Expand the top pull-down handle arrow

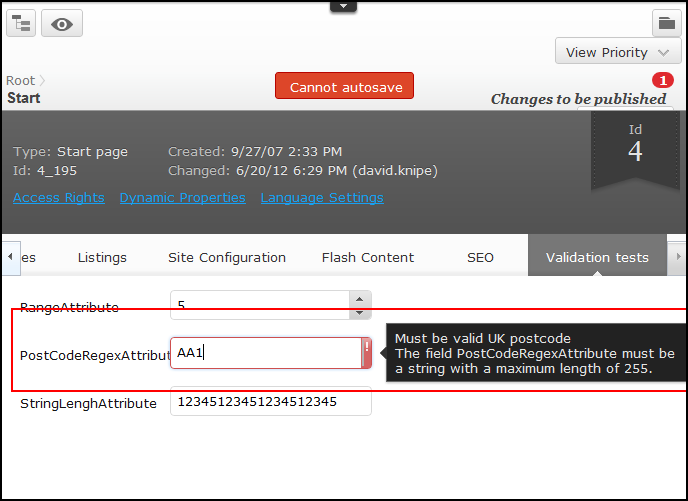[x=344, y=6]
